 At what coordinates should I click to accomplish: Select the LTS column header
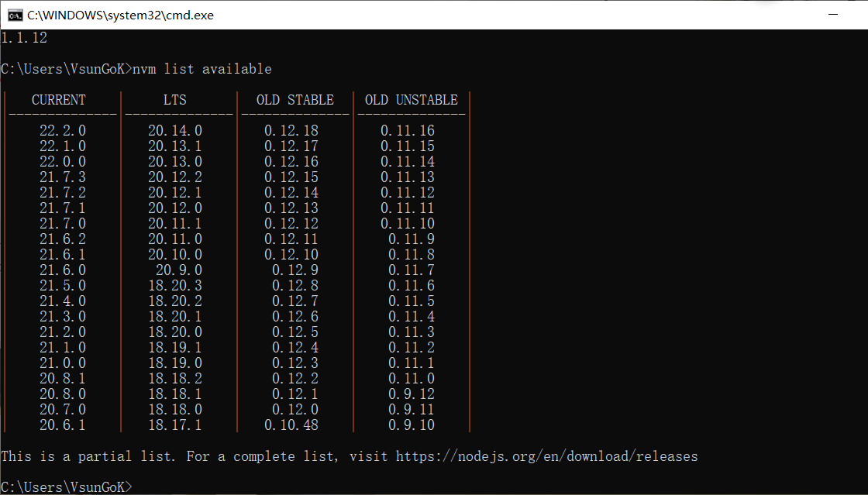point(175,99)
